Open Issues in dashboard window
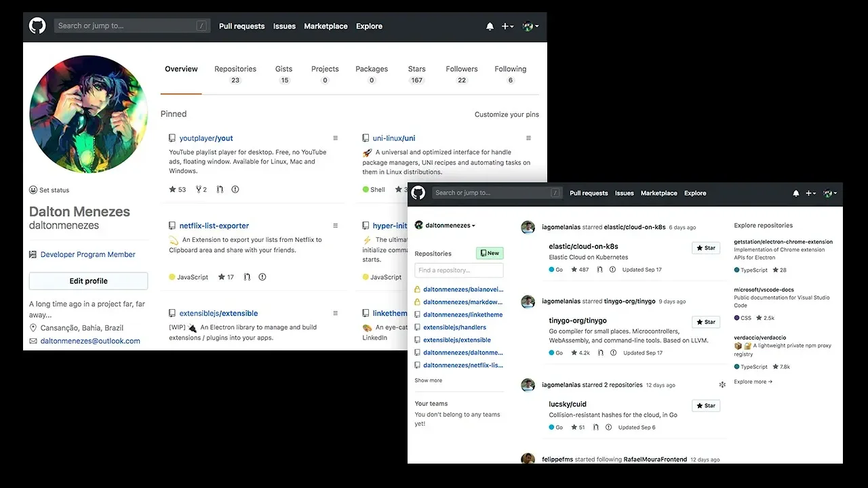 (x=625, y=193)
